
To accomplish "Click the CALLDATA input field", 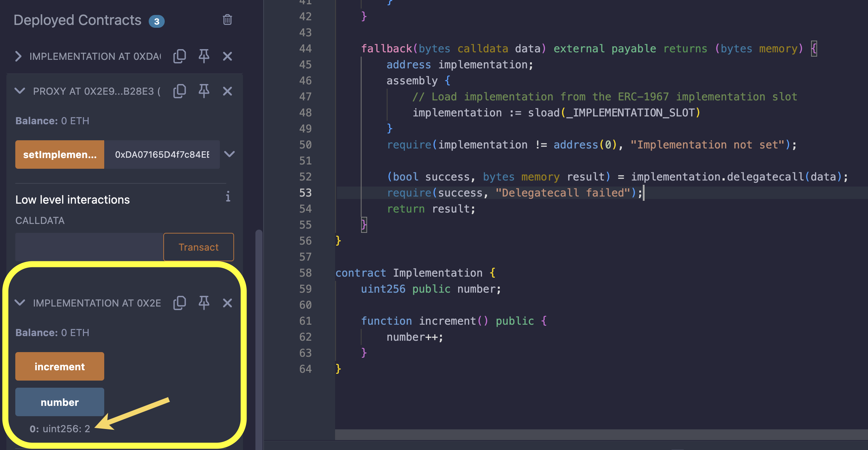I will tap(89, 247).
